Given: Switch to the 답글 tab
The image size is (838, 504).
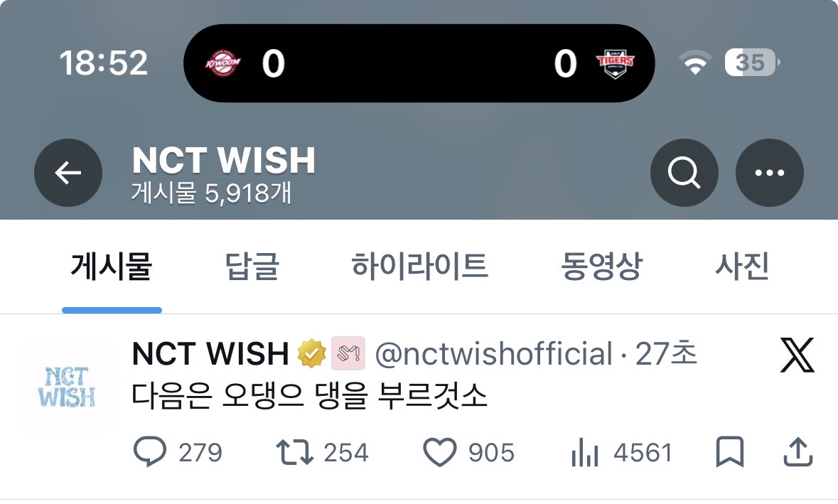Looking at the screenshot, I should point(252,266).
